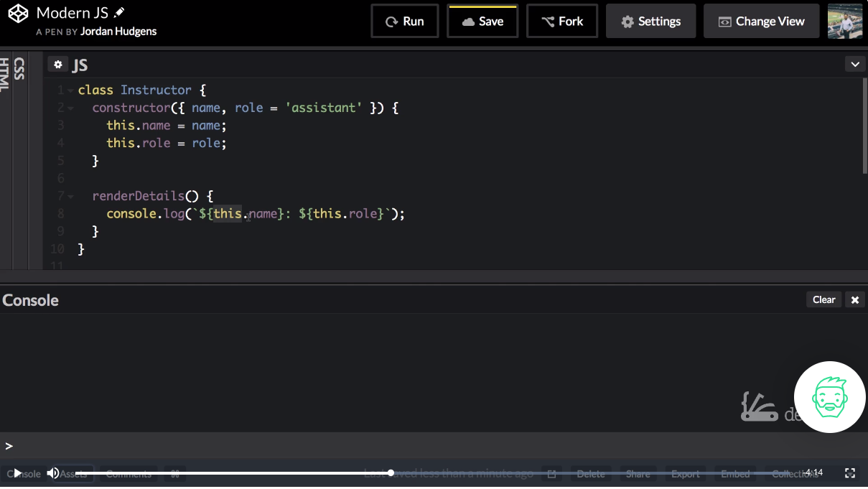868x489 pixels.
Task: Run the pen
Action: tap(404, 21)
